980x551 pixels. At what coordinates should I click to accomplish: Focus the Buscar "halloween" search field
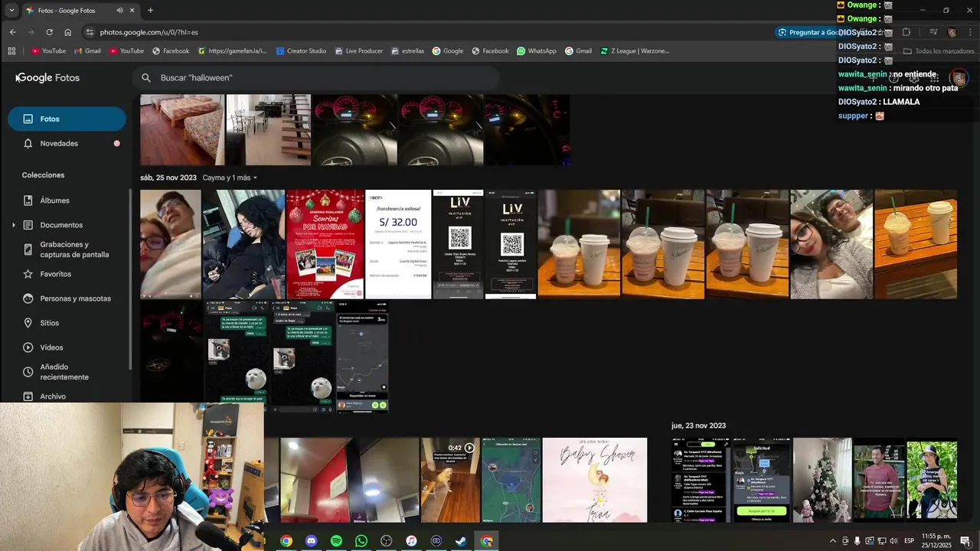point(315,77)
